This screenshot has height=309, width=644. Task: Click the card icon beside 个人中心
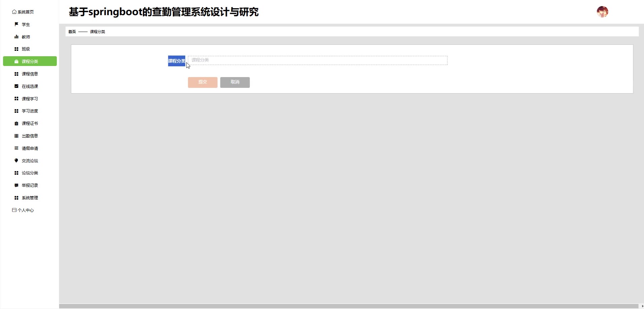[x=14, y=210]
